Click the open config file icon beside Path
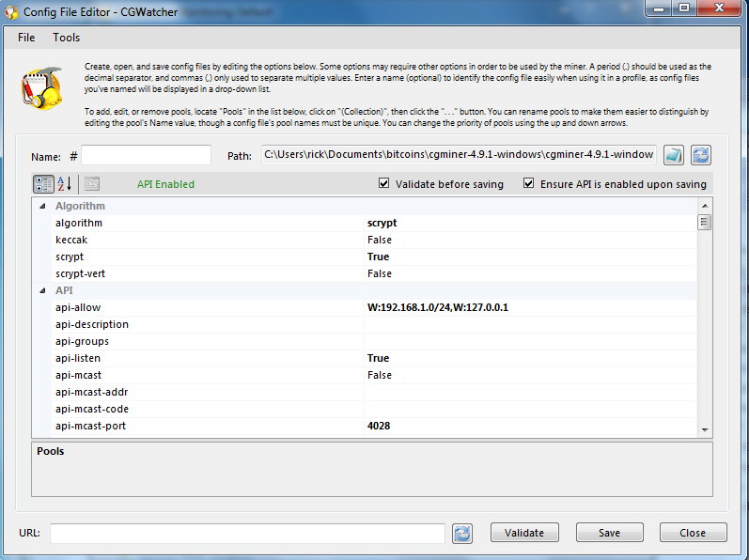 click(674, 155)
